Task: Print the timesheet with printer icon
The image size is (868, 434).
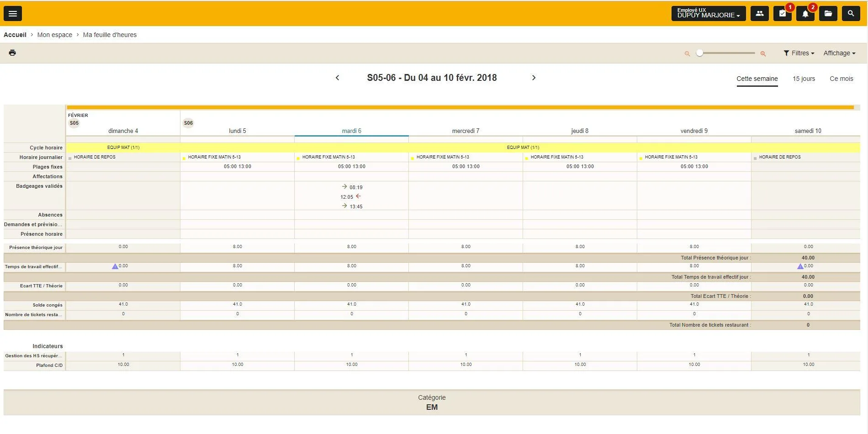Action: (x=12, y=53)
